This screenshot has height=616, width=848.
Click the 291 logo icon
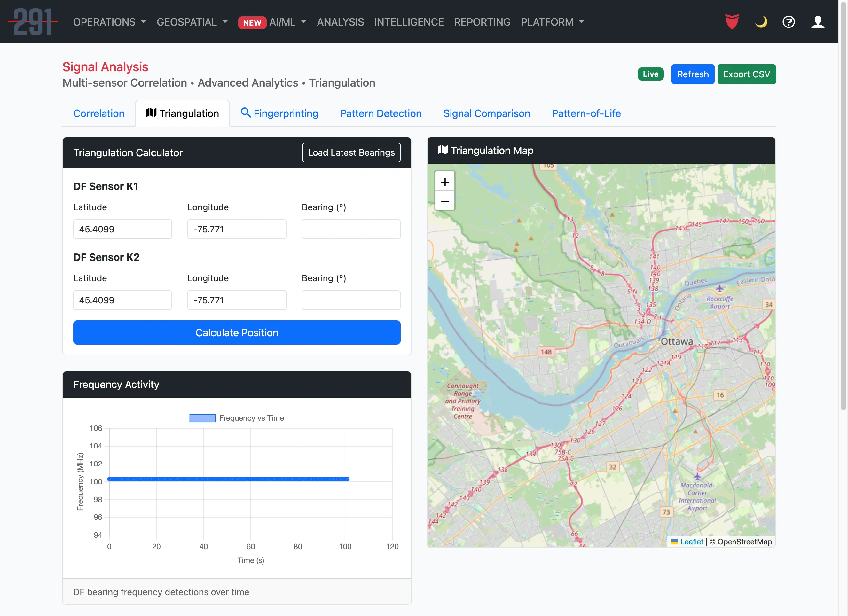[x=33, y=22]
